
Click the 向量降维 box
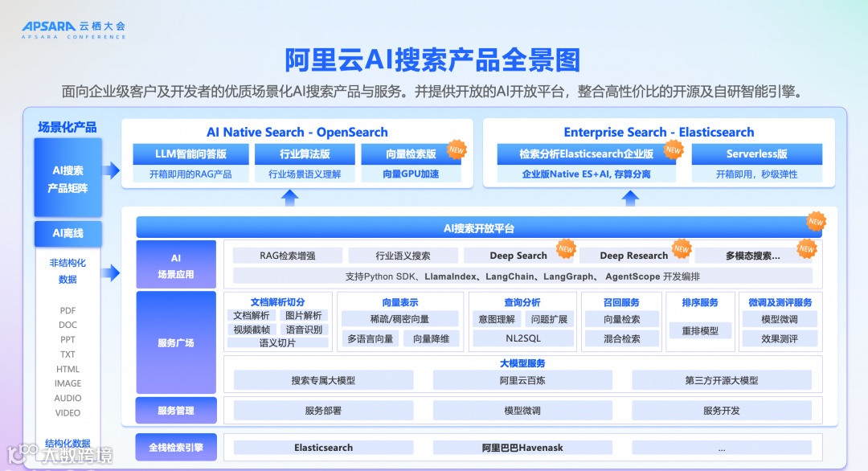tap(432, 338)
